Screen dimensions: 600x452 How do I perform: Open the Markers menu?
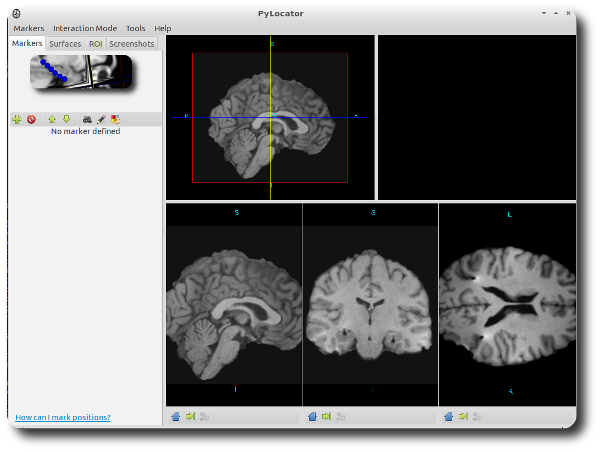point(29,28)
